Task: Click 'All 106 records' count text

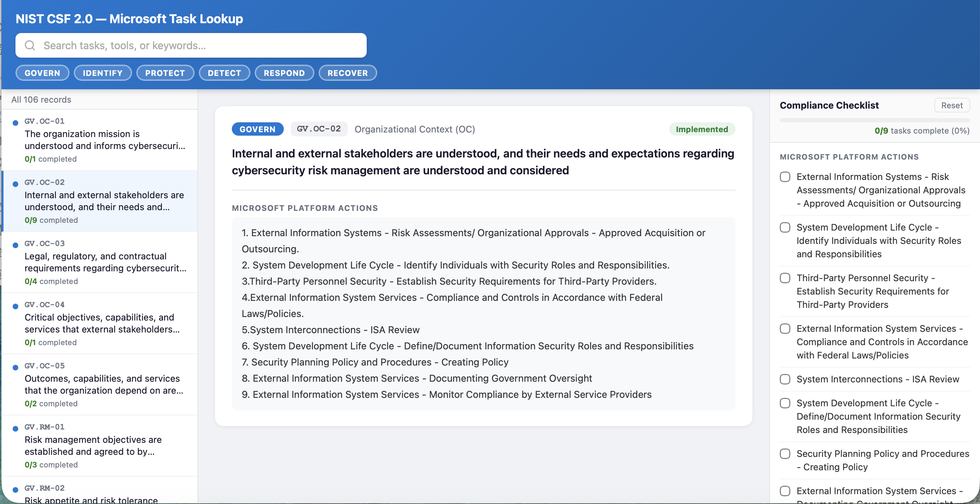Action: pos(41,99)
